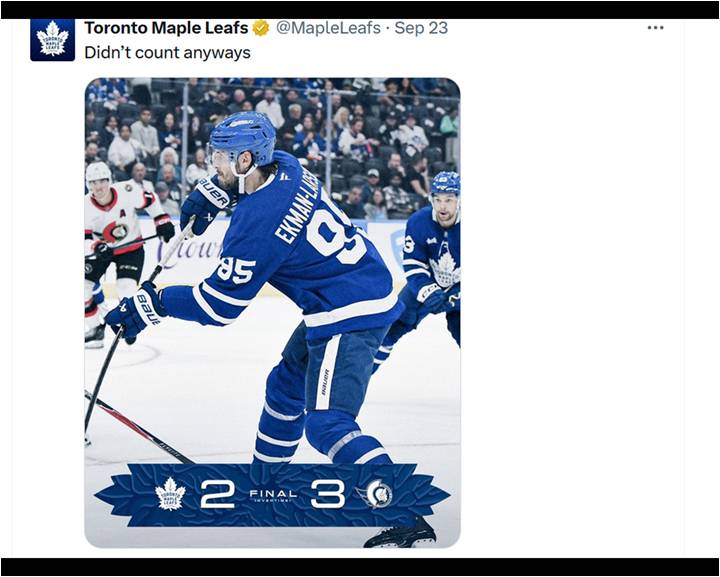Image resolution: width=720 pixels, height=577 pixels.
Task: Click the shooter's blue helmet
Action: pos(242,138)
